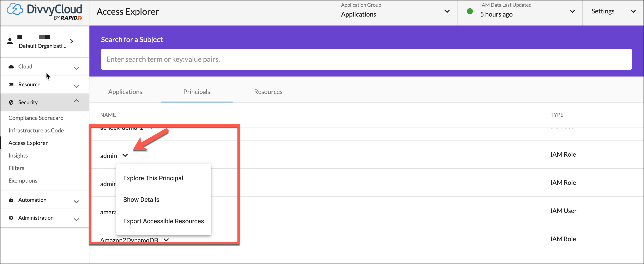Click the Access Explorer page title
Screen dimensions: 644x264
coord(127,11)
